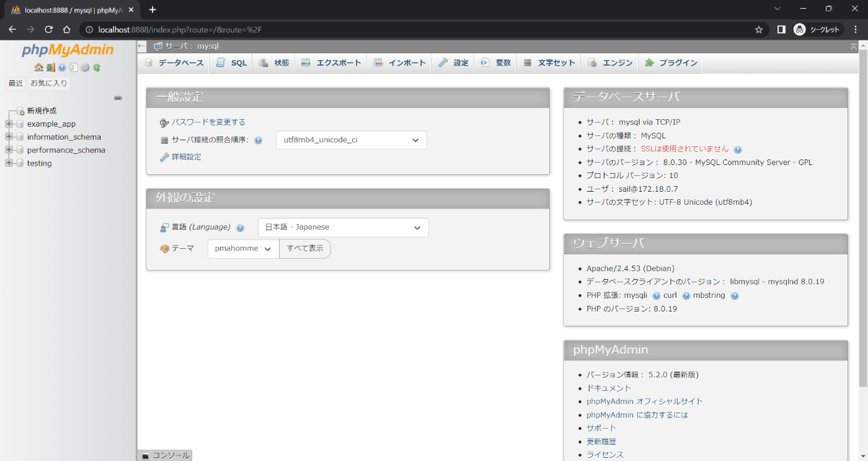Image resolution: width=868 pixels, height=461 pixels.
Task: Click the page vertical scrollbar
Action: (863, 217)
